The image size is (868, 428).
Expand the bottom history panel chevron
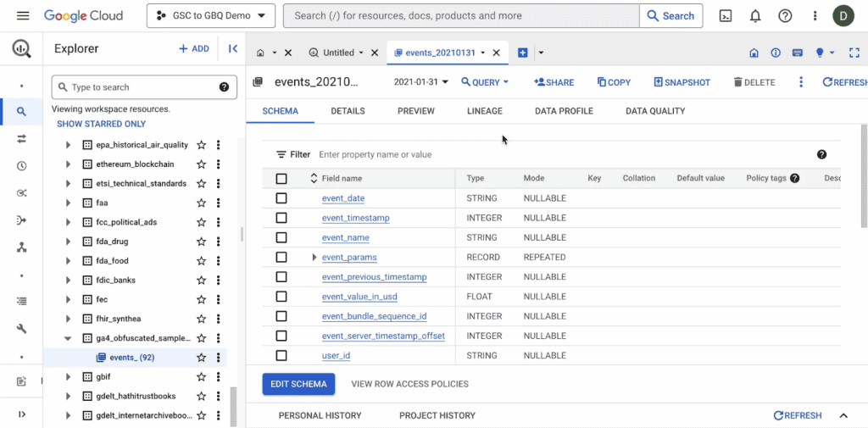coord(843,415)
